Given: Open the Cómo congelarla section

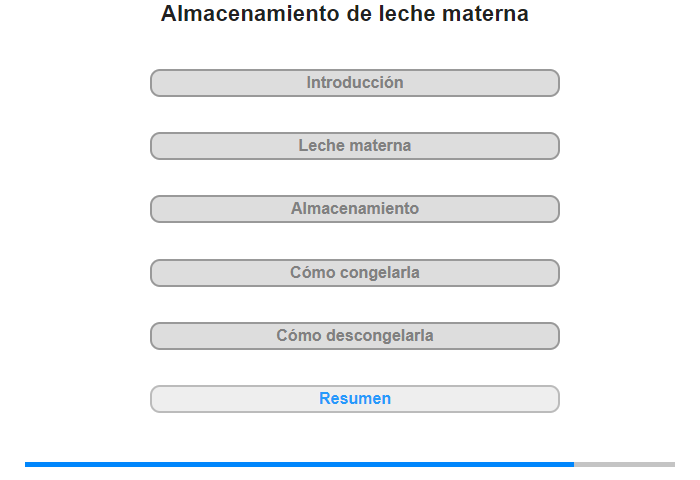Looking at the screenshot, I should tap(355, 273).
